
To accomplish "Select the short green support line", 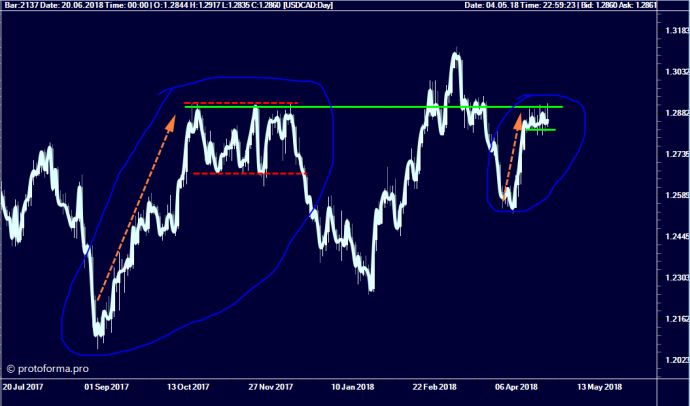I will click(539, 130).
